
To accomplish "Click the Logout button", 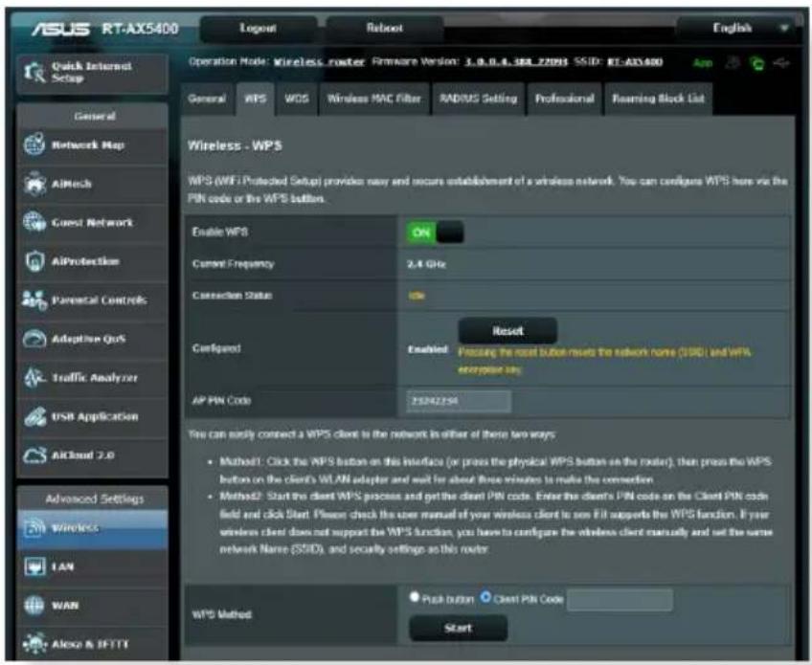I will 258,29.
